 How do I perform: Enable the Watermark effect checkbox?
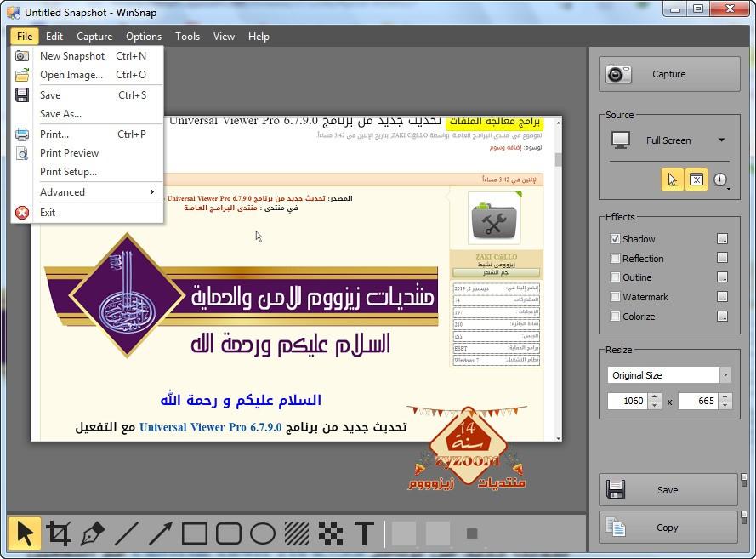pos(615,297)
